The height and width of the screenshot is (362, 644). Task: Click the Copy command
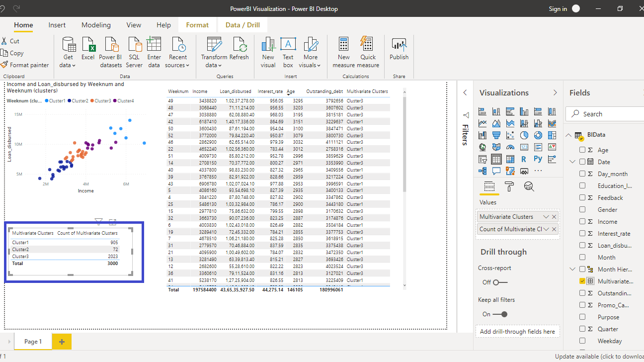(x=12, y=53)
